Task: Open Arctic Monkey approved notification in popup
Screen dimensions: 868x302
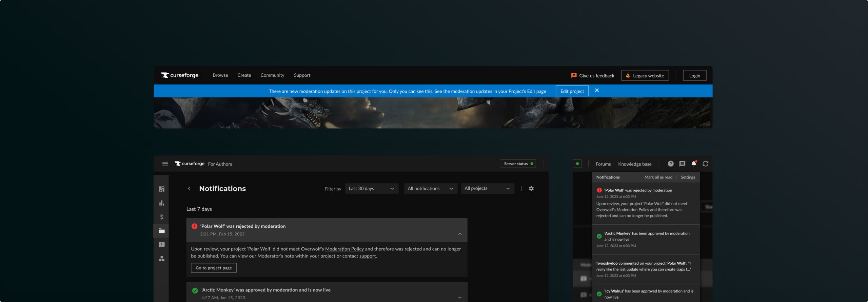Action: pyautogui.click(x=646, y=239)
